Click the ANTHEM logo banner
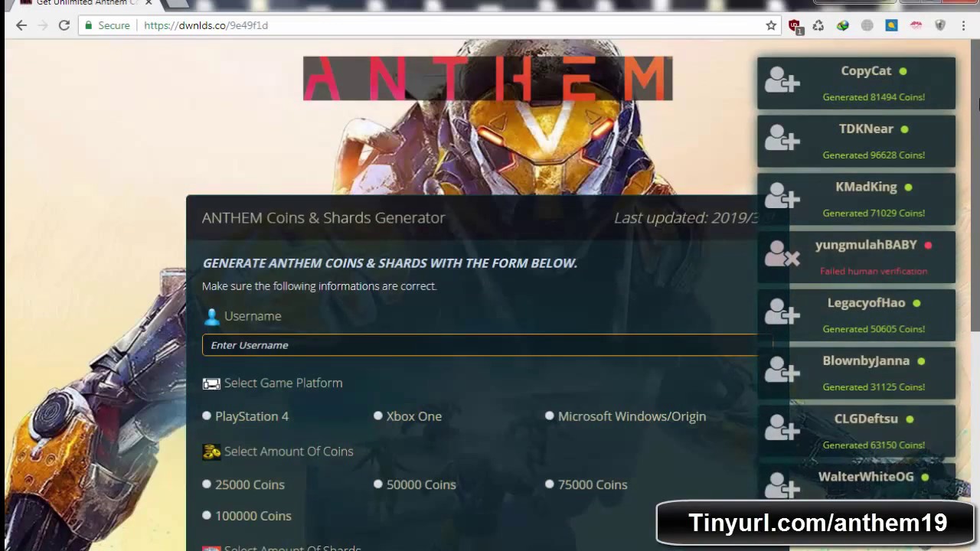 488,78
